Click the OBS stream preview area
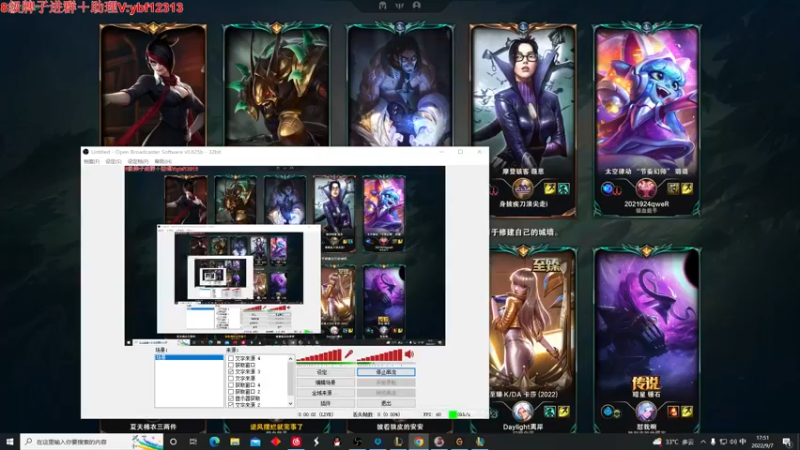This screenshot has width=800, height=450. click(285, 256)
